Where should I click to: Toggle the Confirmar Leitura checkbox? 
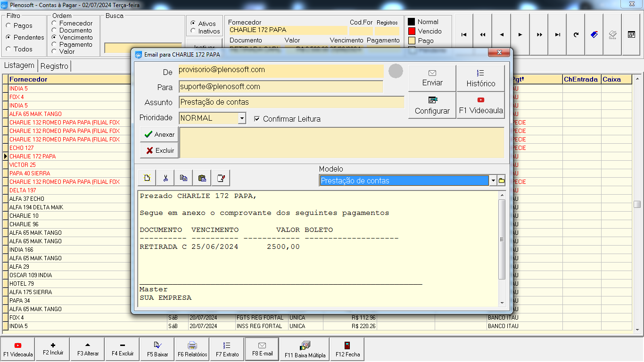pos(257,119)
